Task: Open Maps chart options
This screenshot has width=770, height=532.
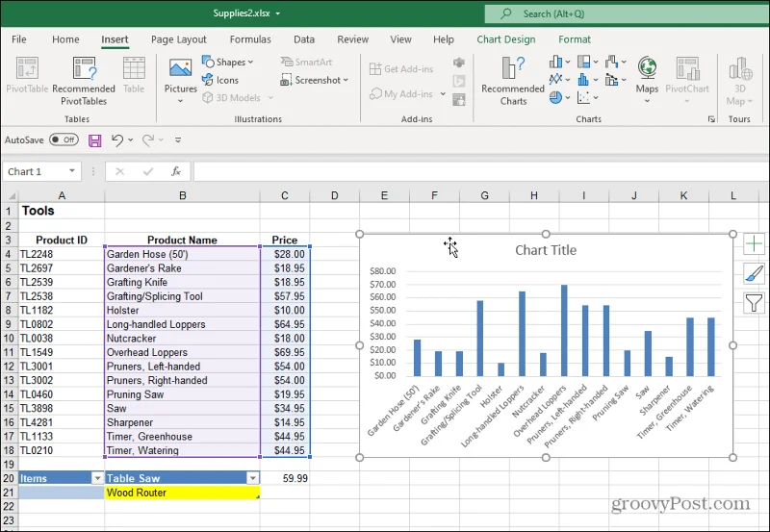Action: pyautogui.click(x=647, y=81)
